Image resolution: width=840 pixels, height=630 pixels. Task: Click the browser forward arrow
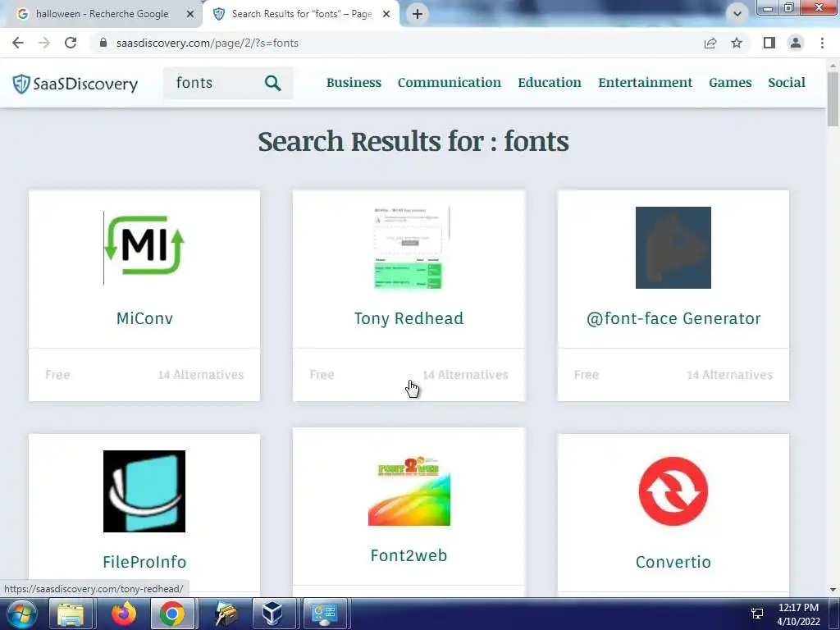click(x=44, y=43)
